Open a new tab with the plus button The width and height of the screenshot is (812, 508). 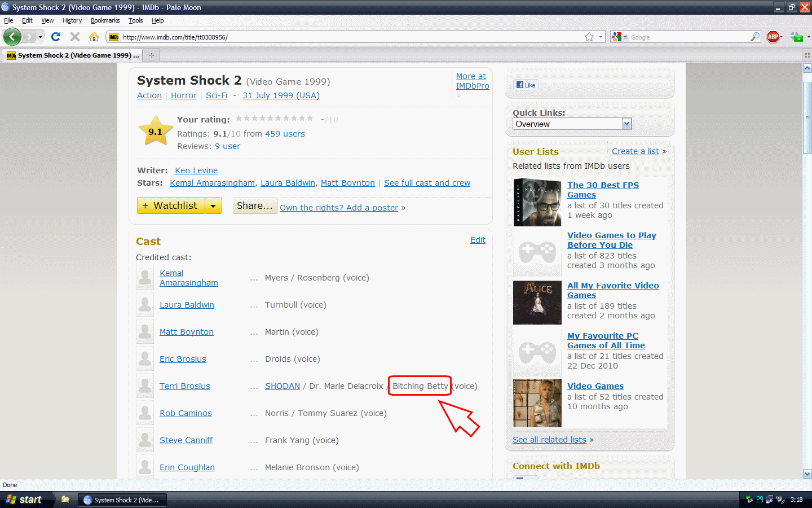coord(151,55)
